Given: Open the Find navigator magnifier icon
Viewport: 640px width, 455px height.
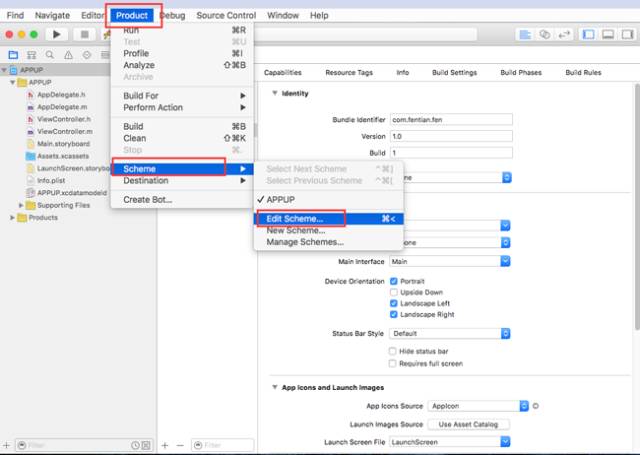Looking at the screenshot, I should pyautogui.click(x=50, y=55).
